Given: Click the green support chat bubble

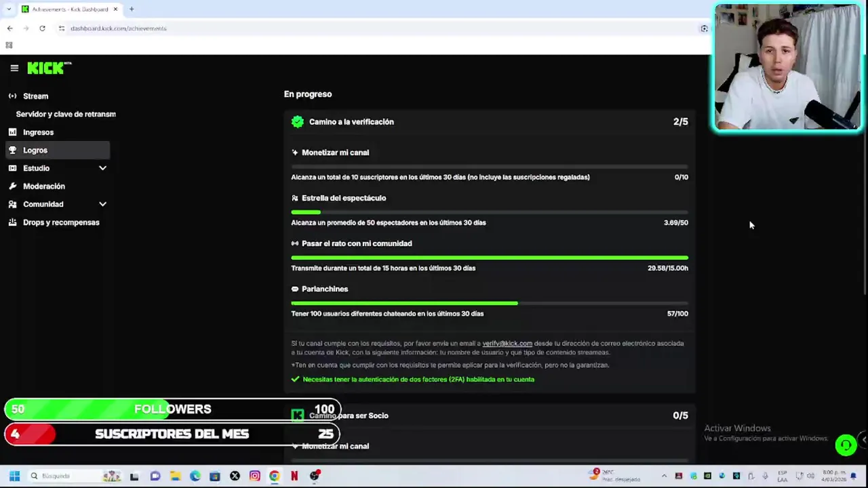Looking at the screenshot, I should point(845,445).
